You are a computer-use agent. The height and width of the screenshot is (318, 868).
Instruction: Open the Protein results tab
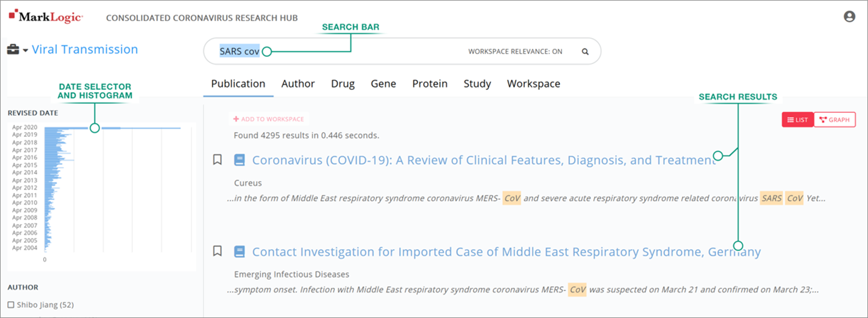point(430,83)
